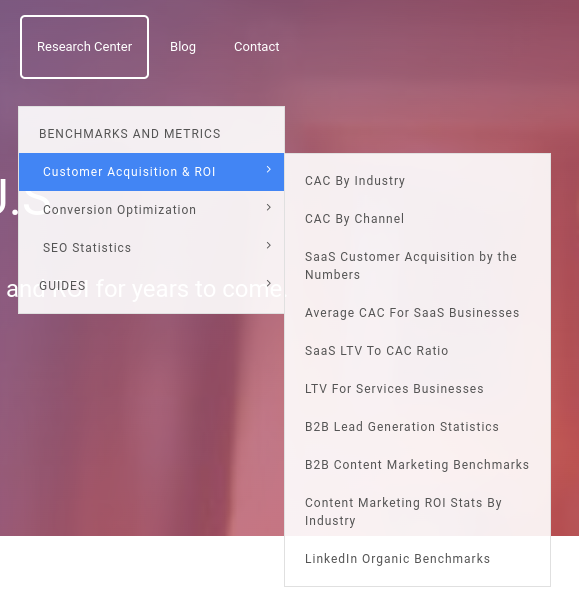Select the Conversion Optimization menu item
The height and width of the screenshot is (605, 579).
(x=152, y=210)
